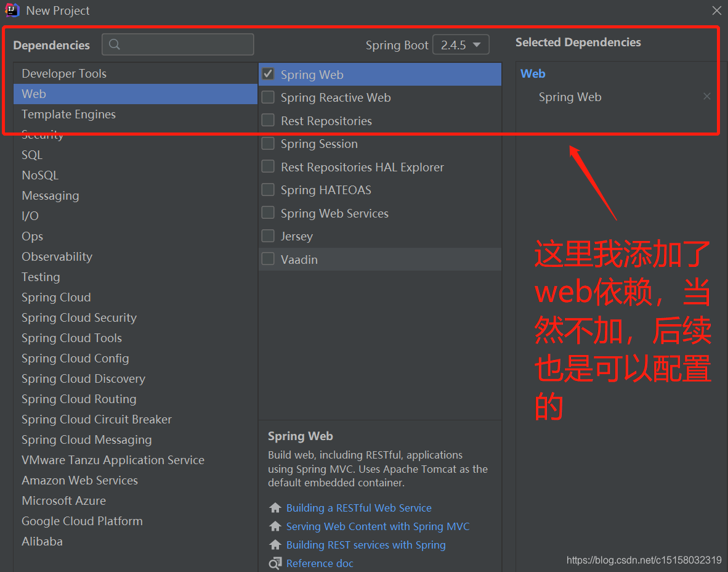Viewport: 728px width, 572px height.
Task: Remove Spring Web from selected dependencies
Action: pyautogui.click(x=706, y=96)
